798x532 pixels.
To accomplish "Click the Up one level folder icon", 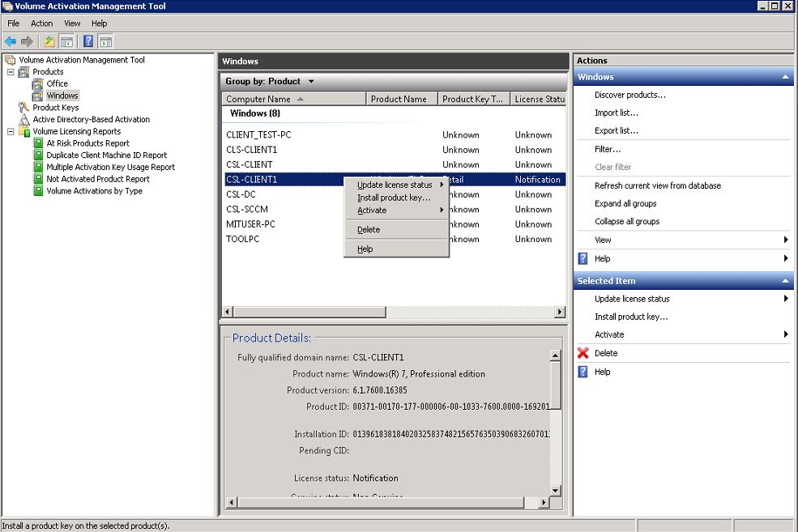I will point(49,40).
